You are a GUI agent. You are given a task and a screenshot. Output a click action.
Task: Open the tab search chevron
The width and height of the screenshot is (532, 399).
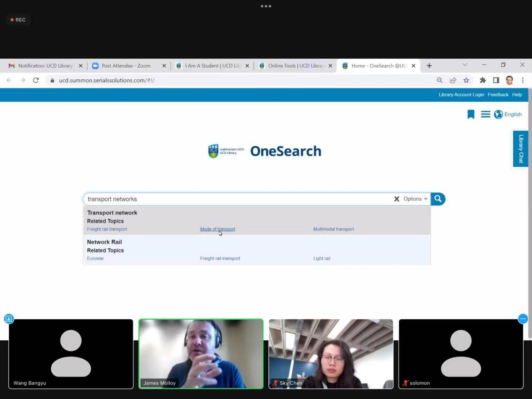click(x=465, y=65)
